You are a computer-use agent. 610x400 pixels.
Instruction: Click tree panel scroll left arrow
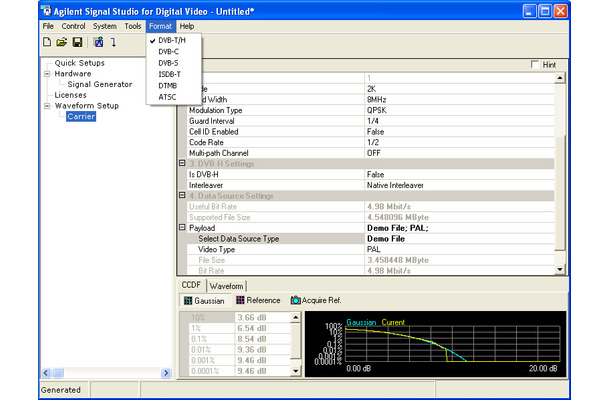coord(46,373)
